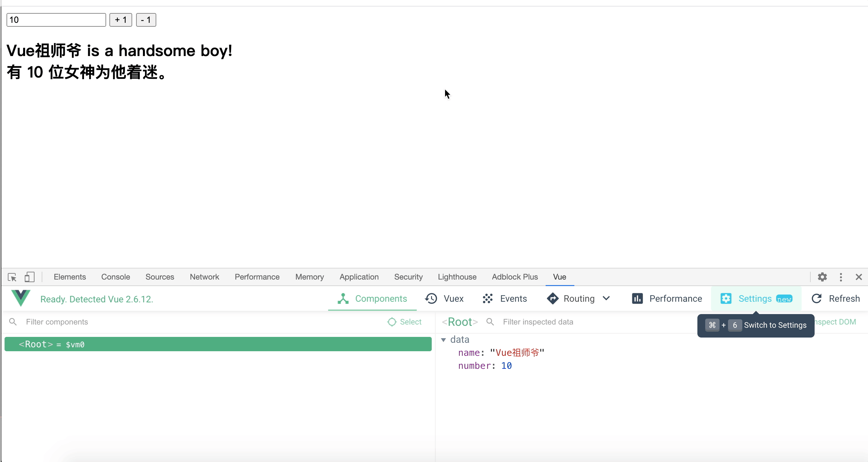The width and height of the screenshot is (868, 462).
Task: Select the Root component tree item
Action: click(x=218, y=344)
